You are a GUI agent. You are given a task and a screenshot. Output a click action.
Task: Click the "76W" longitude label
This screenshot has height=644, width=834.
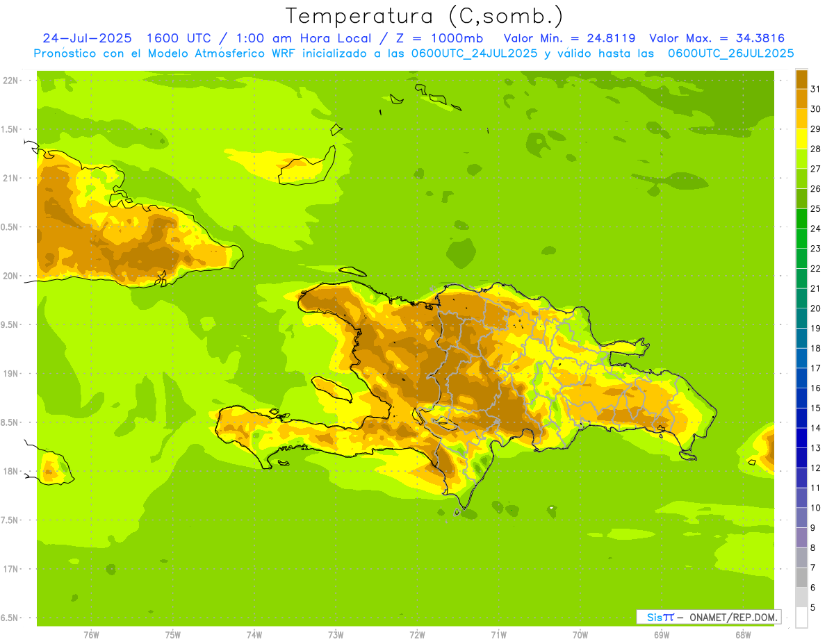[x=91, y=636]
